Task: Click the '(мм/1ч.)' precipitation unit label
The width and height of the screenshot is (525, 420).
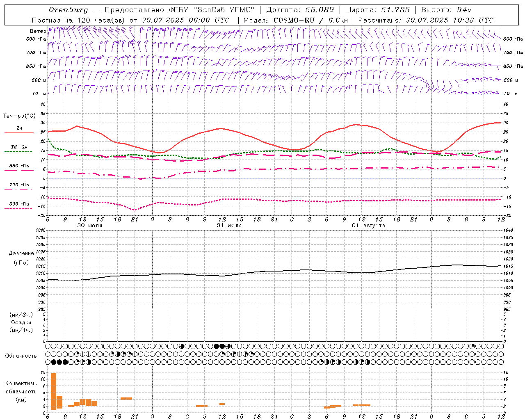Action: [x=21, y=330]
